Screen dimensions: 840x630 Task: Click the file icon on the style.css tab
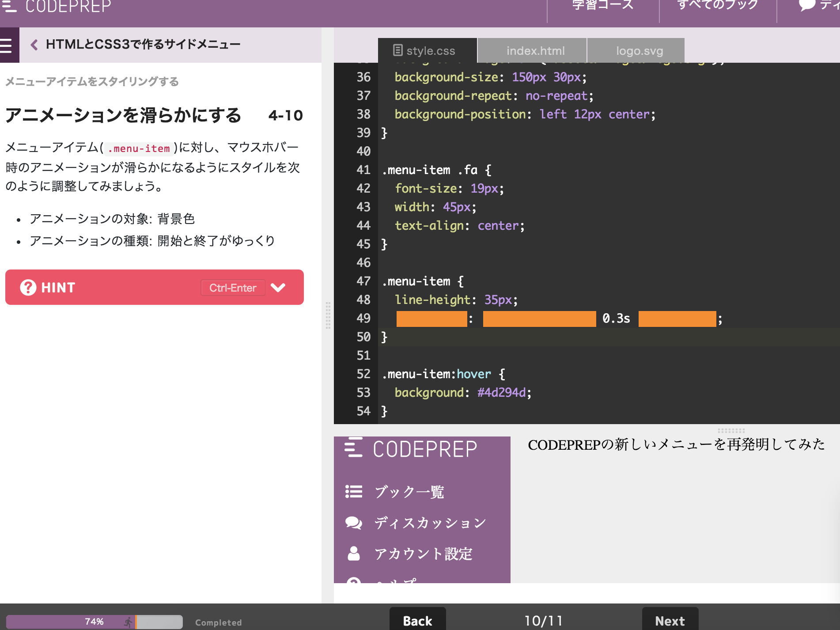(x=398, y=50)
